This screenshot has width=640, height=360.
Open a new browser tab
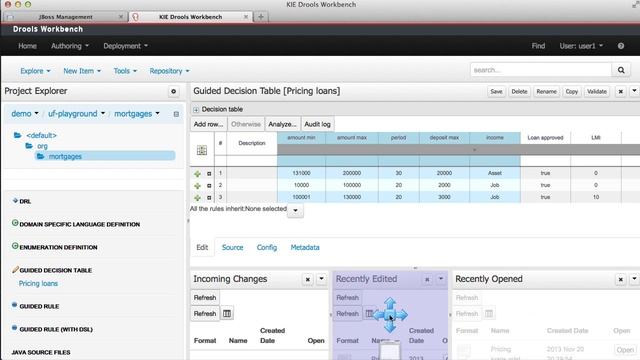tap(260, 17)
